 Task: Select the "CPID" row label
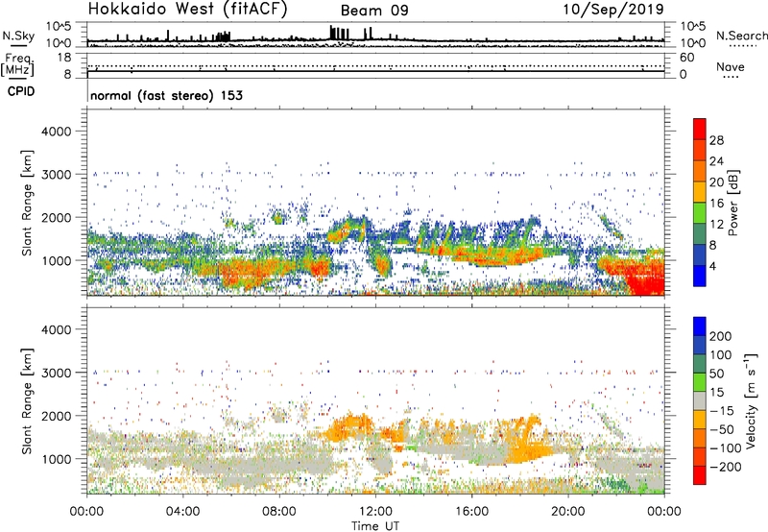tap(21, 91)
